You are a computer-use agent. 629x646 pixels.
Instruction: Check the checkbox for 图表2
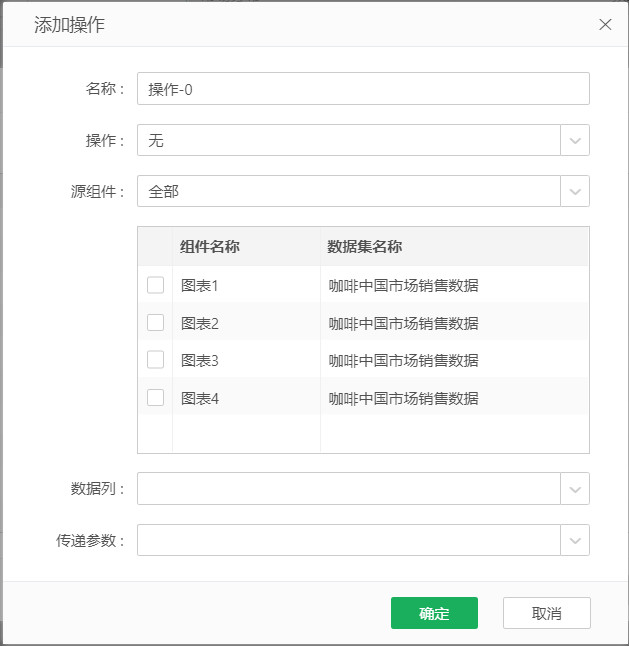pyautogui.click(x=155, y=323)
